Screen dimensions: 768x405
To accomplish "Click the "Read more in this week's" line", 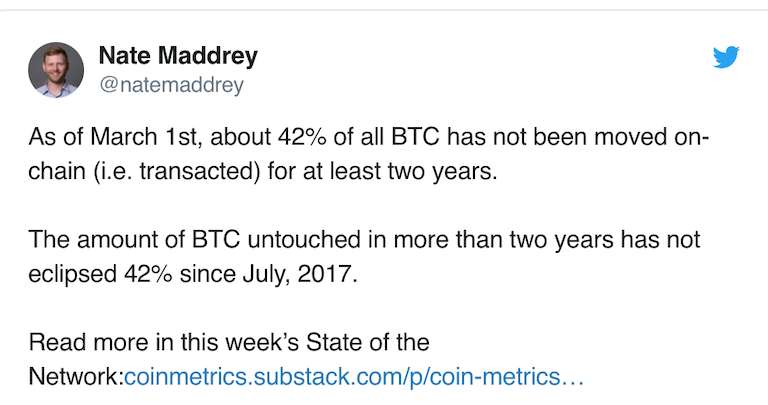I will tap(229, 342).
